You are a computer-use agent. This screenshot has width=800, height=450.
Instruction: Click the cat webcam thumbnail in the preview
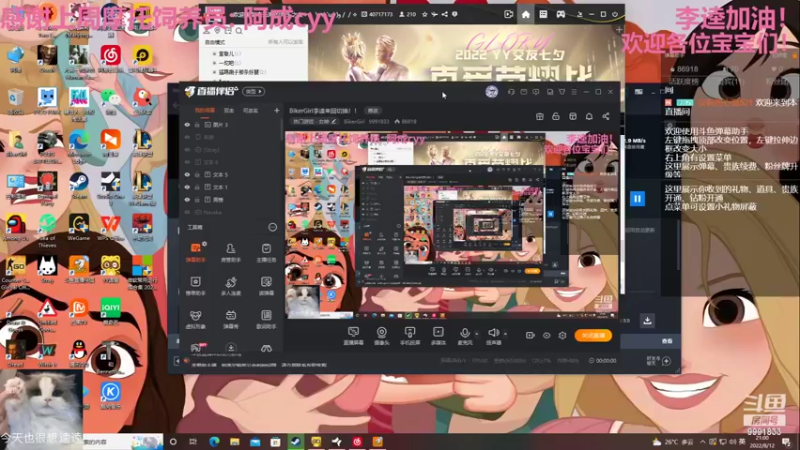coord(303,302)
